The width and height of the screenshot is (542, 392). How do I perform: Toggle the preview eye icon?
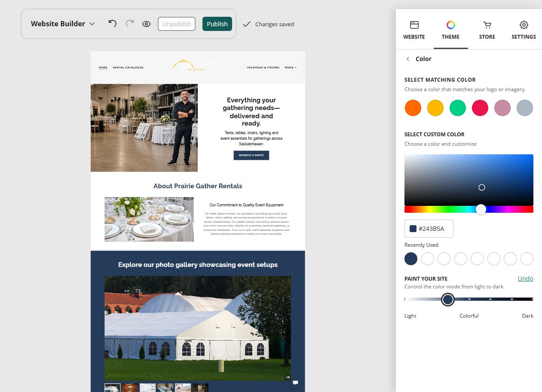[146, 24]
